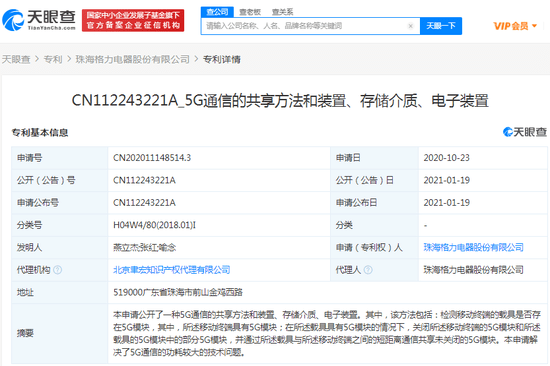Screen dimensions: 550x366
Task: Switch to the 查老板 search tab
Action: click(x=250, y=12)
